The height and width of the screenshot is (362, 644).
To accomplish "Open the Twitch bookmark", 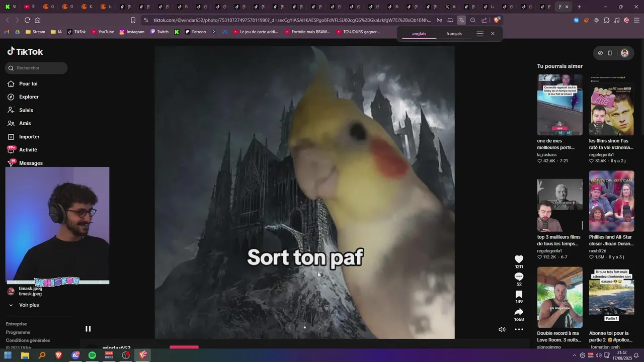I will point(159,32).
